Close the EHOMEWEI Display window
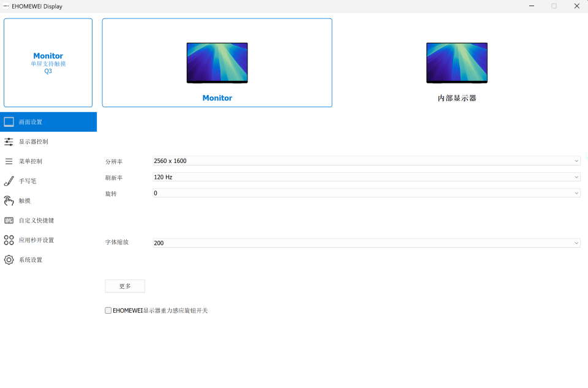 click(x=577, y=6)
